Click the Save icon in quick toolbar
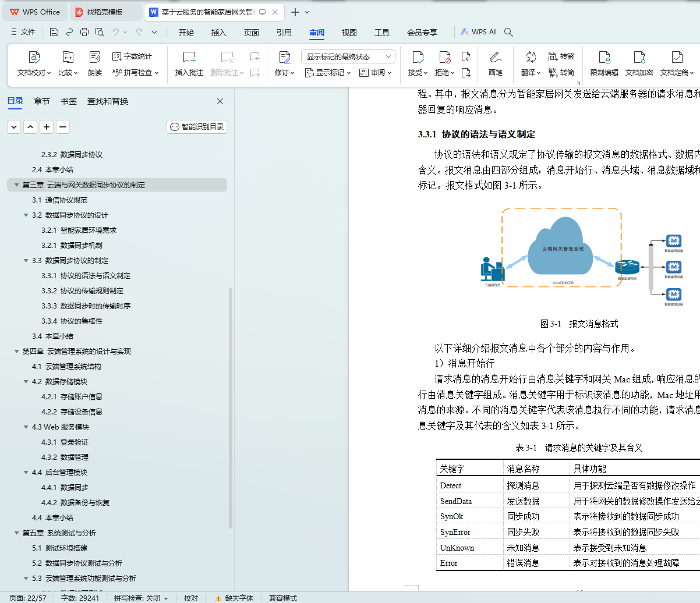This screenshot has height=603, width=700. (54, 32)
